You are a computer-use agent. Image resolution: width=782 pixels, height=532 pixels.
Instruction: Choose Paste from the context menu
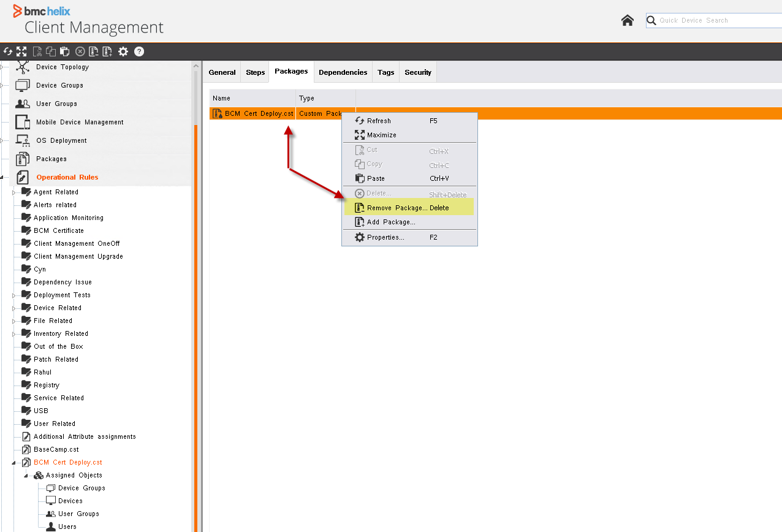pyautogui.click(x=409, y=178)
